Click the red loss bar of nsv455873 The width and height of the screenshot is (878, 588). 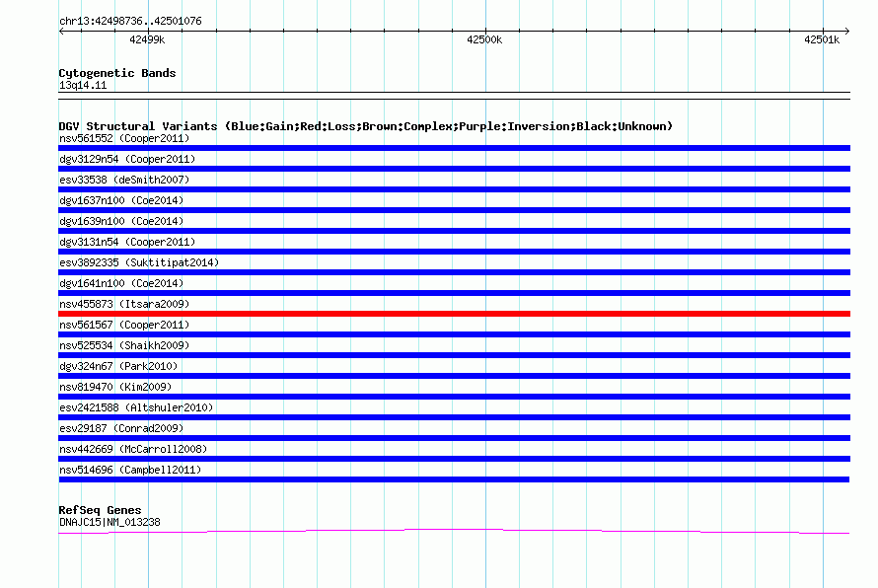click(454, 314)
